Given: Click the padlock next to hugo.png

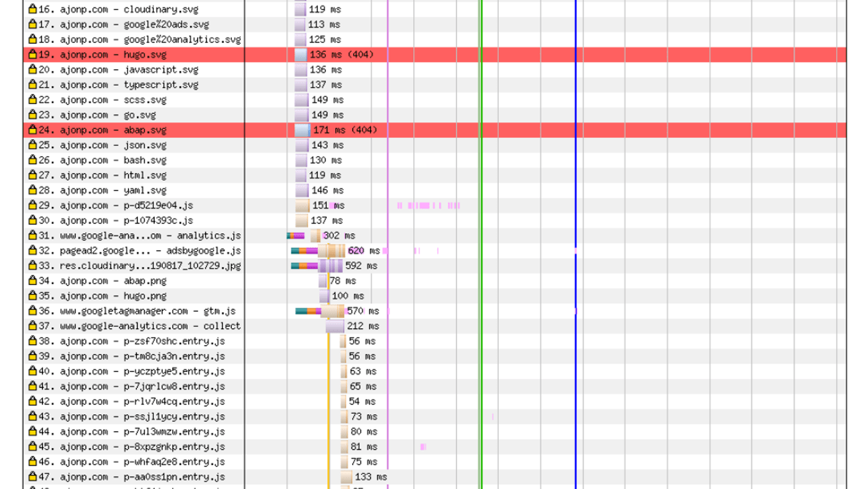Looking at the screenshot, I should coord(32,296).
